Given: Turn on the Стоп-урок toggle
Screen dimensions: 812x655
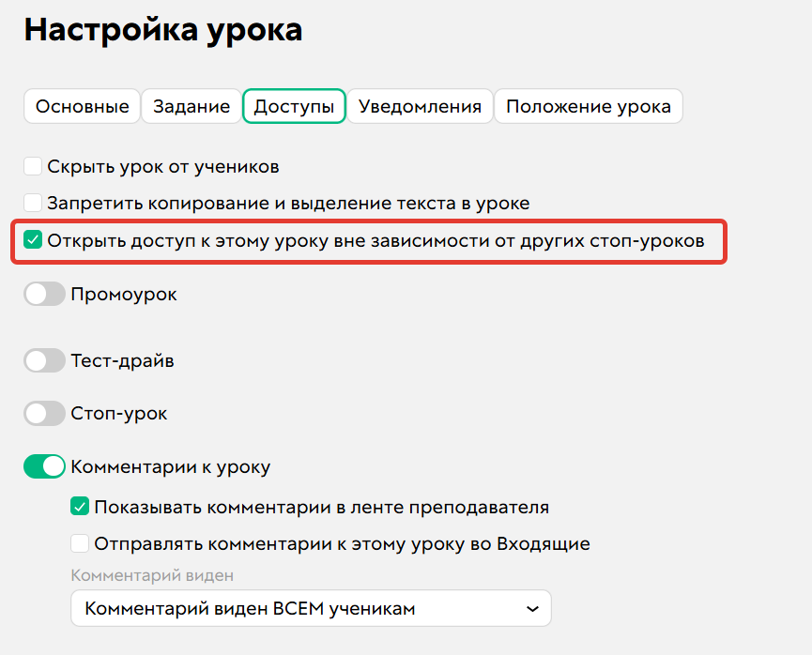Looking at the screenshot, I should pyautogui.click(x=44, y=413).
